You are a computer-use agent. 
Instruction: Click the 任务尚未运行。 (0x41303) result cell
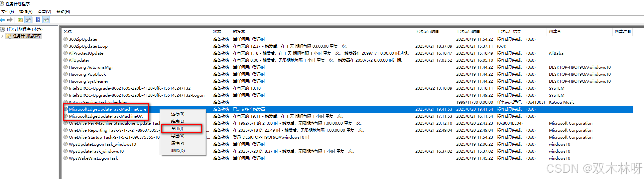pyautogui.click(x=521, y=102)
